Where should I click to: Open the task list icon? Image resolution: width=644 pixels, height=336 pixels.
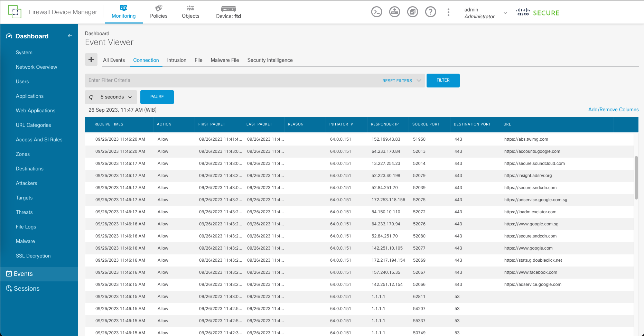pyautogui.click(x=412, y=12)
